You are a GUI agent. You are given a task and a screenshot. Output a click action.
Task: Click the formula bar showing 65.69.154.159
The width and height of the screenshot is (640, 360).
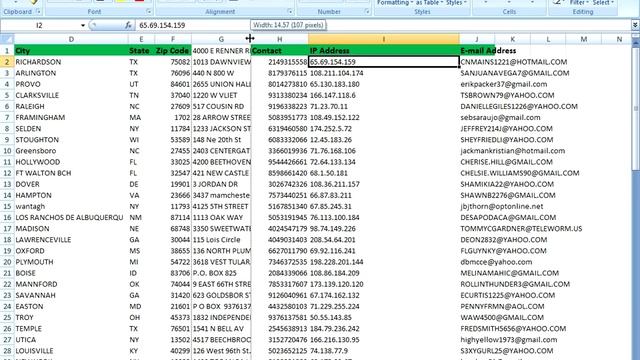[x=383, y=25]
